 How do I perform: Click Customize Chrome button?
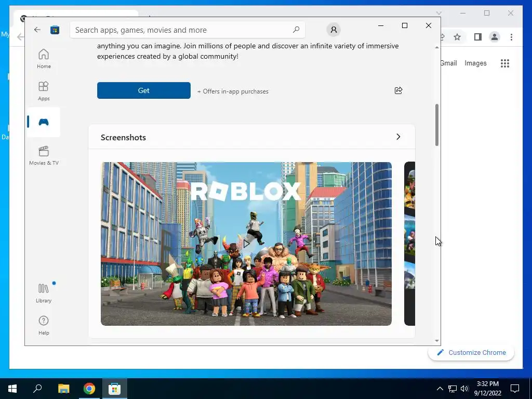pos(471,353)
